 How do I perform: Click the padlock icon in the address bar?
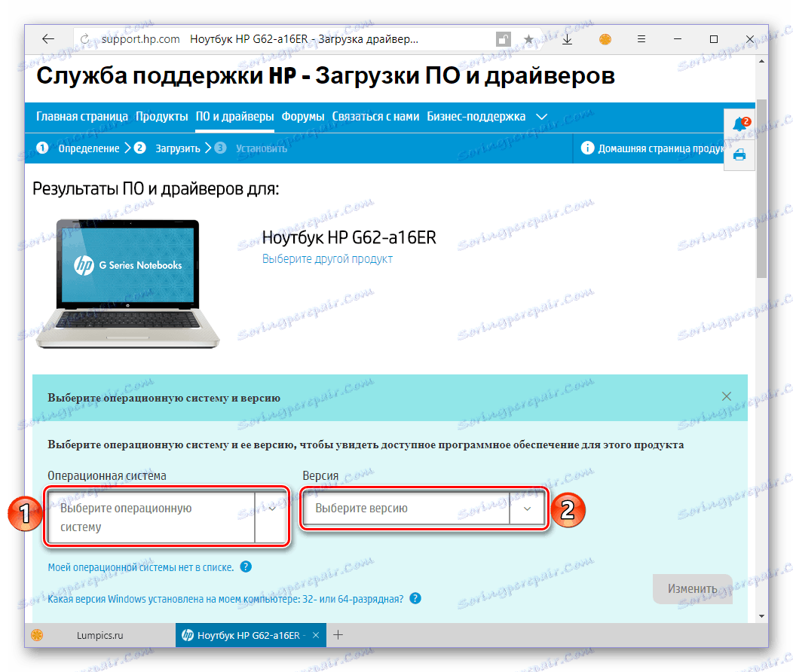pyautogui.click(x=502, y=38)
